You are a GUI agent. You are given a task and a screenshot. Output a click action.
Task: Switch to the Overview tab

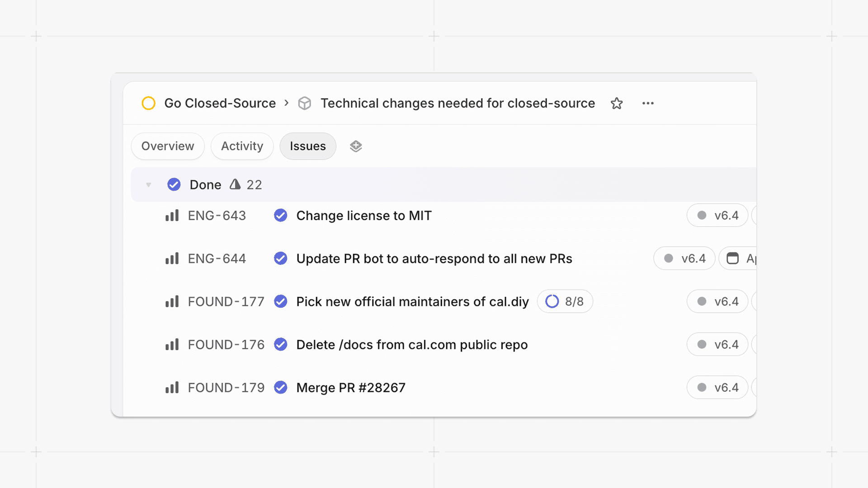tap(168, 146)
